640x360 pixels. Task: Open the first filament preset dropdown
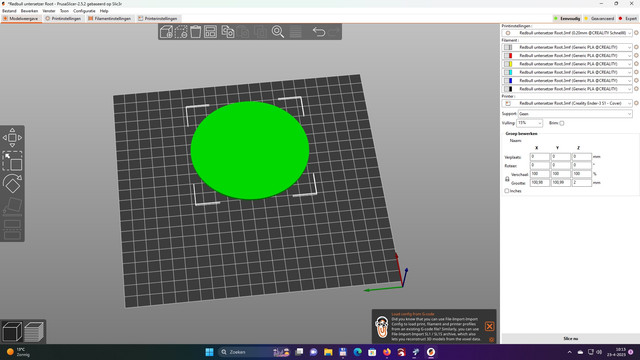[x=567, y=47]
